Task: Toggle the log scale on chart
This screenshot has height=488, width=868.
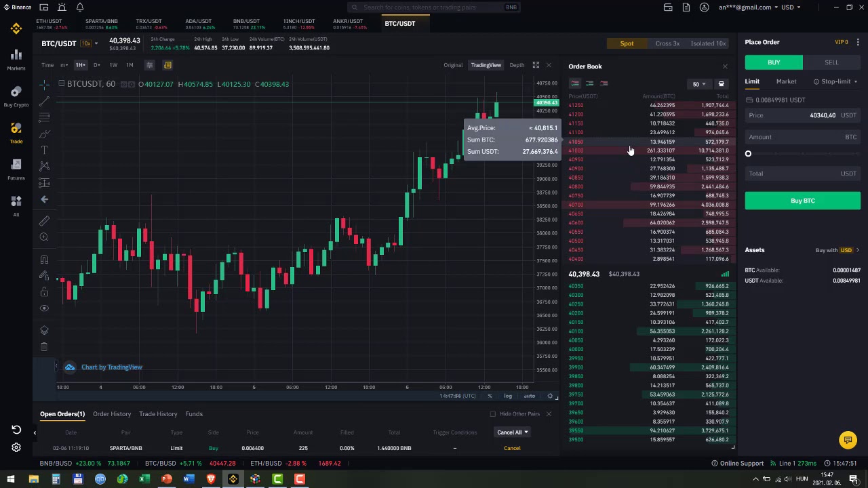Action: (508, 396)
